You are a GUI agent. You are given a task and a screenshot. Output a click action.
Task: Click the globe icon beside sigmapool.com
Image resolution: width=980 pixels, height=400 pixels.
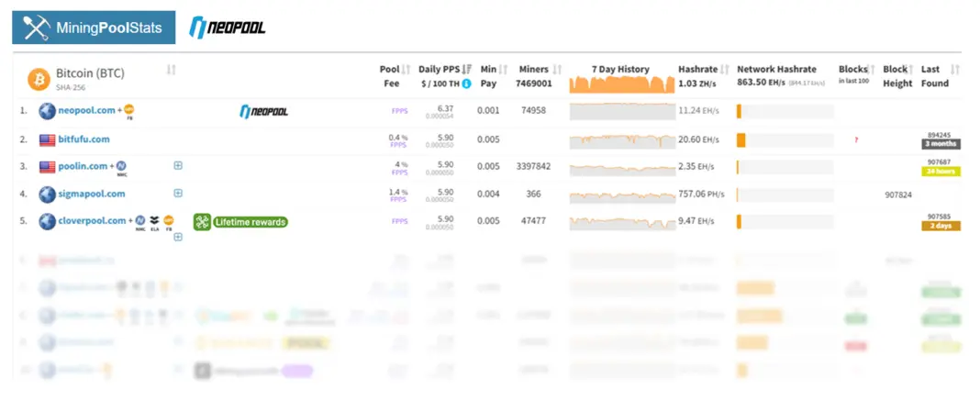click(48, 194)
